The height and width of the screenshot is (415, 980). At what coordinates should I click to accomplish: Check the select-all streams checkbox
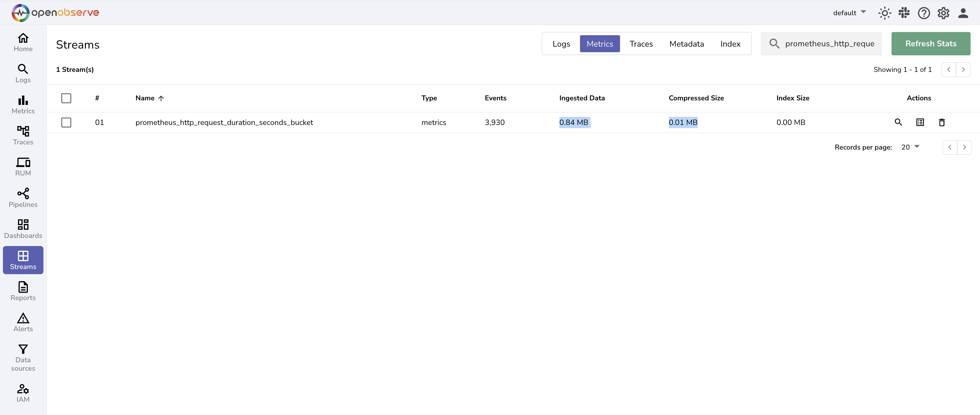pos(66,98)
